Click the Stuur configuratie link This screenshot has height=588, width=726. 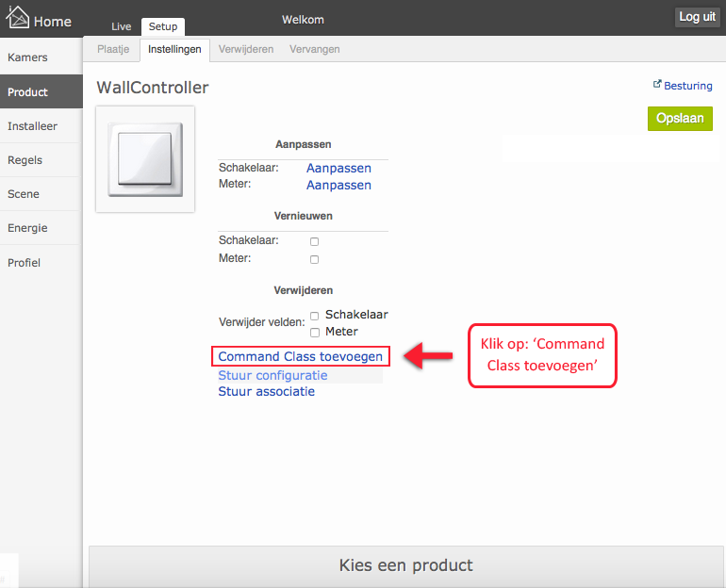coord(272,375)
